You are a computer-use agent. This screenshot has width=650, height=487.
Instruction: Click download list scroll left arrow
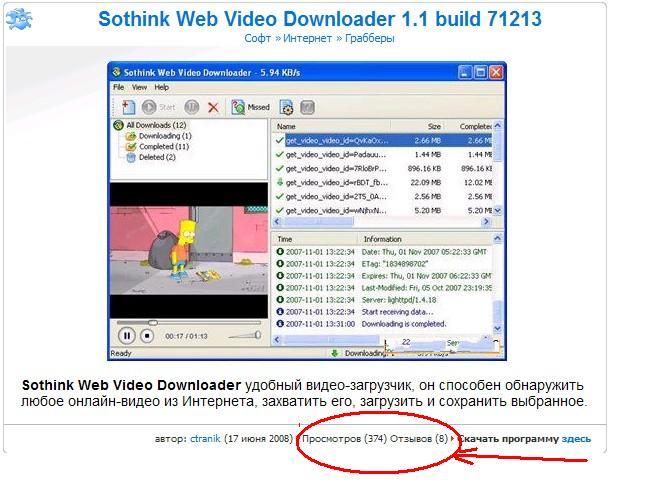point(277,222)
